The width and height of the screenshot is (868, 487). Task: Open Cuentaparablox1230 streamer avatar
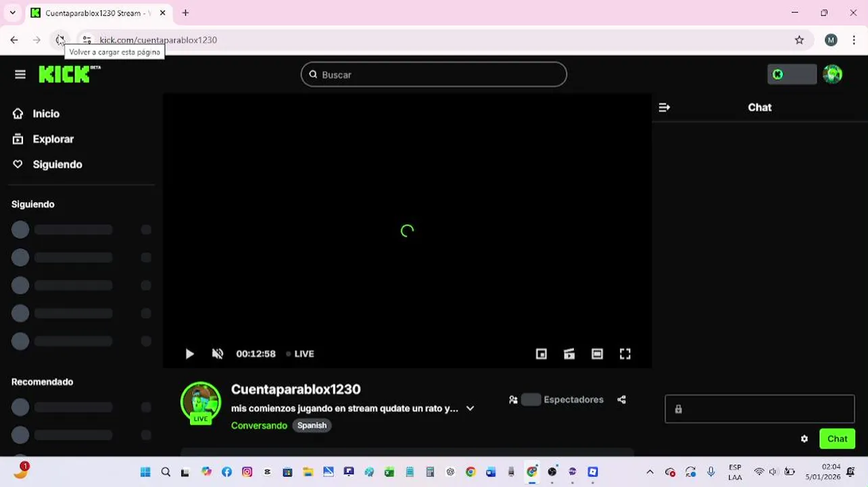point(201,403)
